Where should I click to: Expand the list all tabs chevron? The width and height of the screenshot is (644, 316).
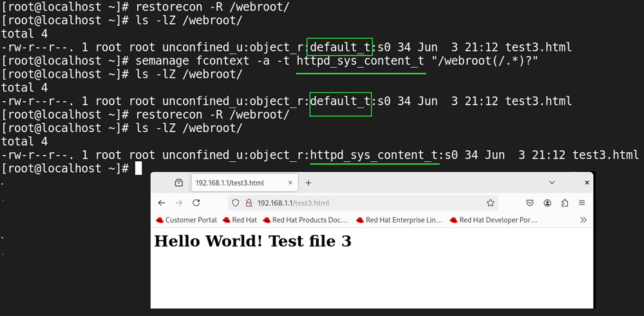552,183
